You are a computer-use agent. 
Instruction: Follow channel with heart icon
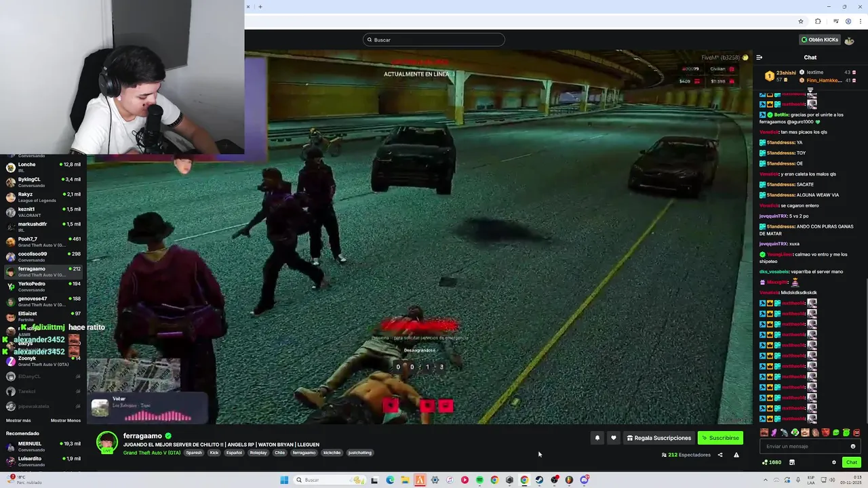coord(614,438)
